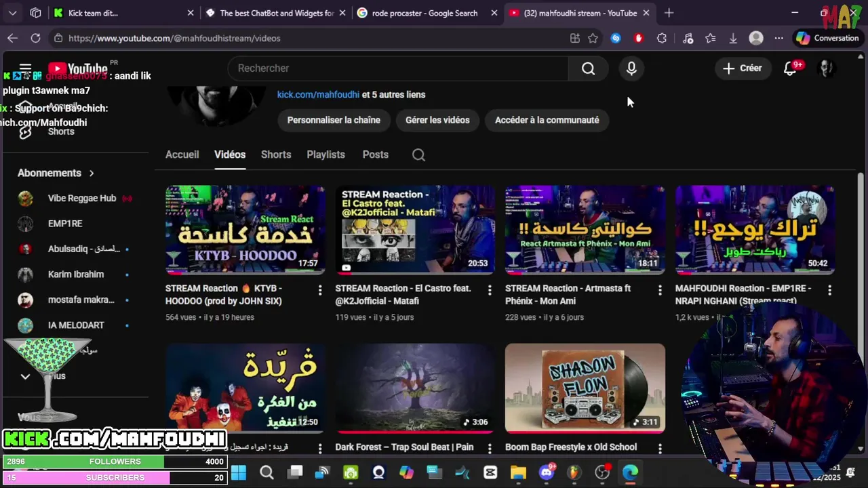Click the Rechercher search field

click(x=398, y=68)
